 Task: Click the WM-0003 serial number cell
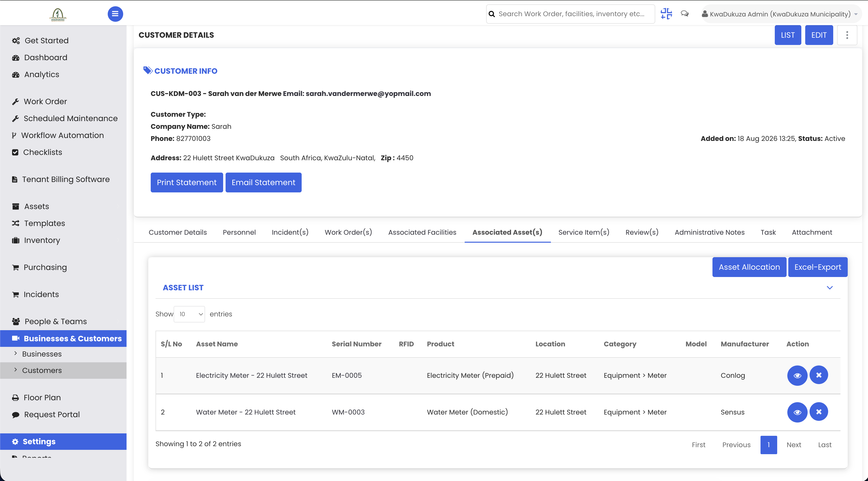[x=348, y=412]
